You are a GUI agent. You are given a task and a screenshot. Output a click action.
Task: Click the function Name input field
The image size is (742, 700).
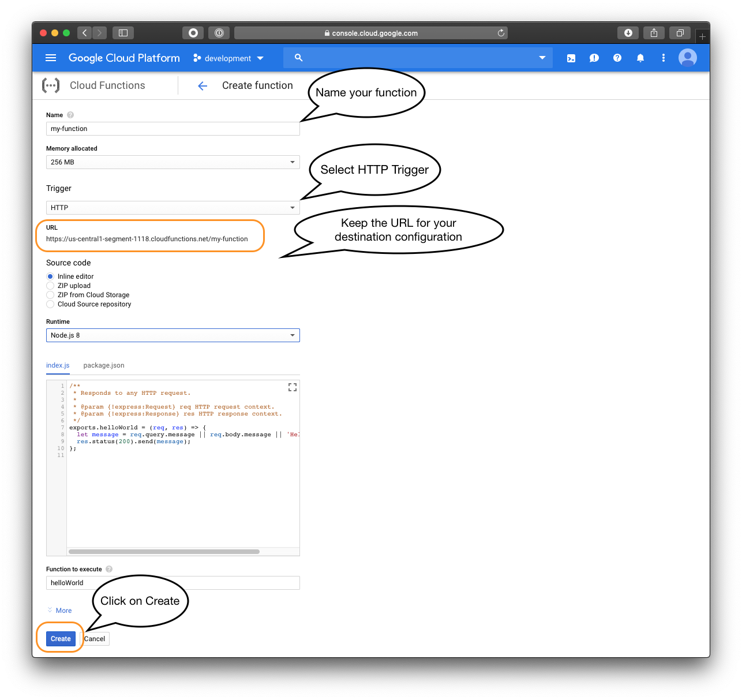(173, 129)
